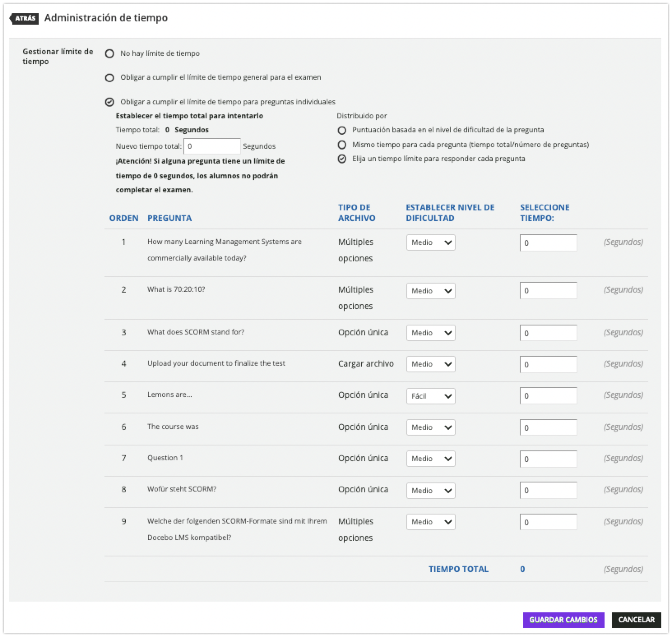Select individual questions time limit option
Viewport: 672px width, 637px height.
coord(109,102)
